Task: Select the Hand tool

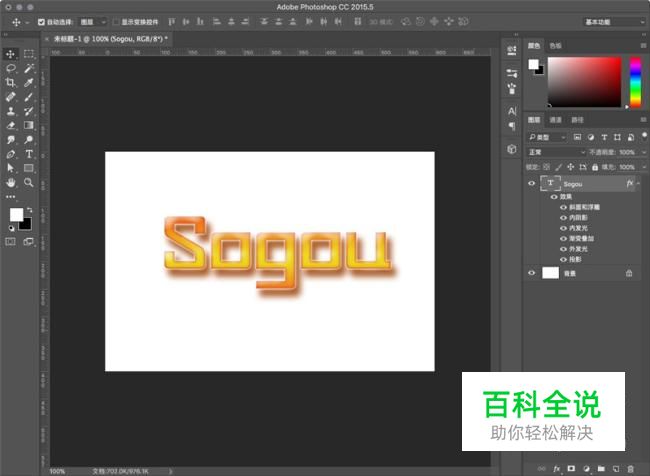Action: tap(11, 182)
